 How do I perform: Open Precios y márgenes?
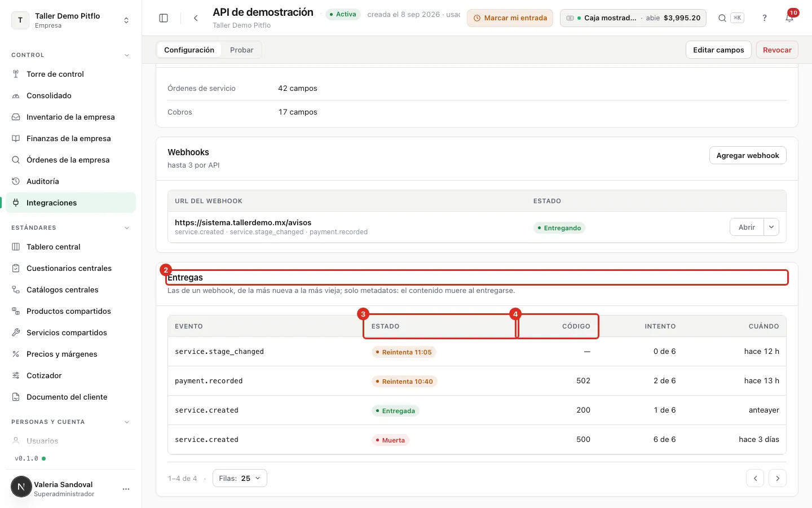[70, 354]
